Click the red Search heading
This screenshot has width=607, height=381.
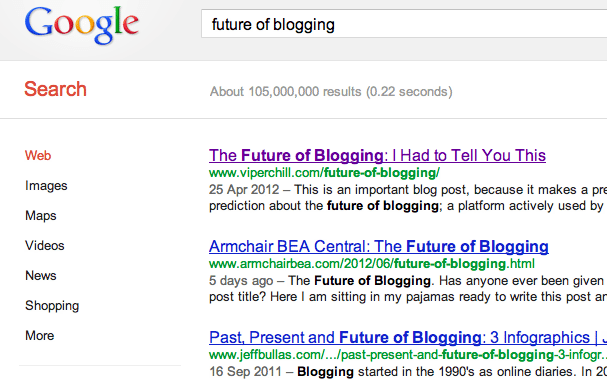(x=55, y=89)
